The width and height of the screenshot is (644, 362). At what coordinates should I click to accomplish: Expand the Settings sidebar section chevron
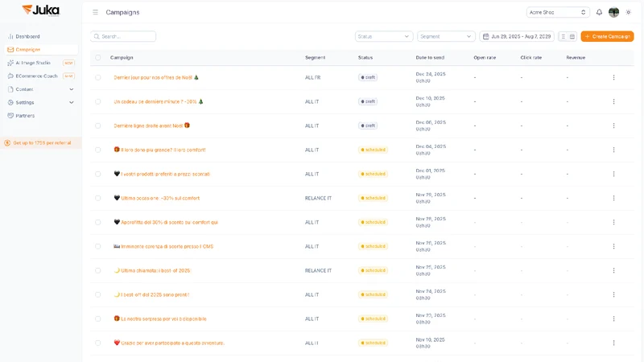[72, 103]
